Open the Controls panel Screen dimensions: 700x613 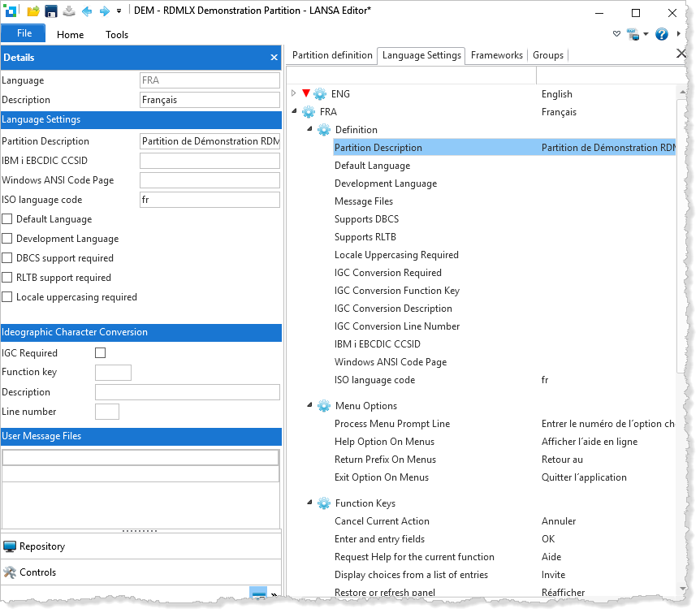point(141,572)
